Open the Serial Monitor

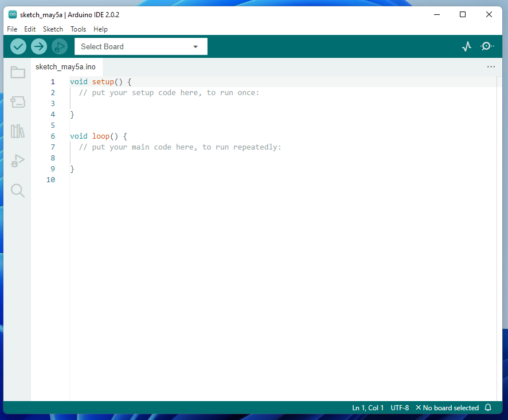pyautogui.click(x=486, y=46)
